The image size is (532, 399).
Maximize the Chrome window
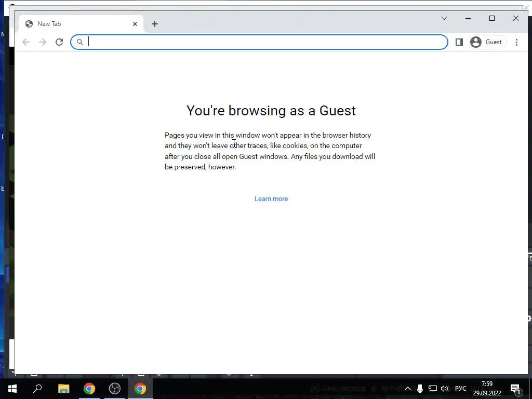[x=492, y=18]
